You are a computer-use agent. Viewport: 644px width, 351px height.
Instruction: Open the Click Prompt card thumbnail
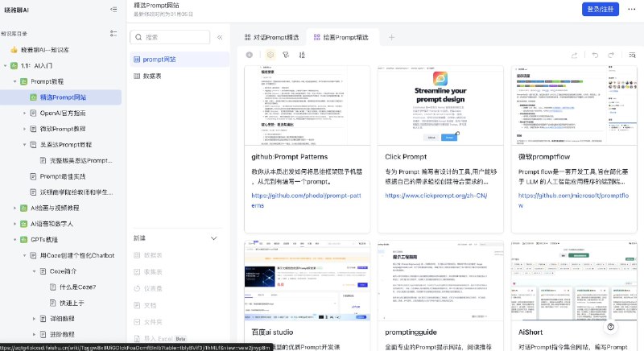point(440,106)
